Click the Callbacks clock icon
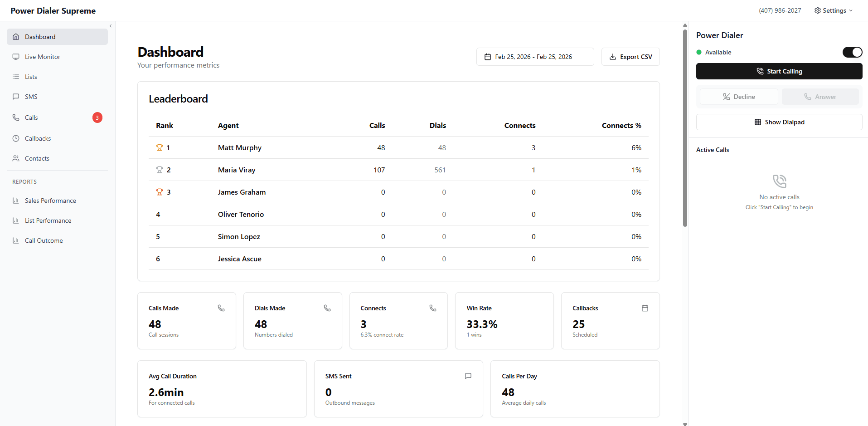Image resolution: width=868 pixels, height=426 pixels. (16, 138)
